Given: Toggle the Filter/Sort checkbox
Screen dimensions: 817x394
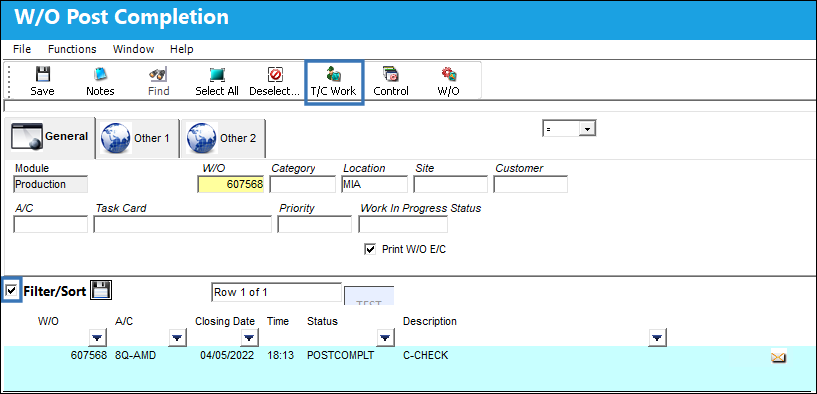Looking at the screenshot, I should pyautogui.click(x=11, y=290).
